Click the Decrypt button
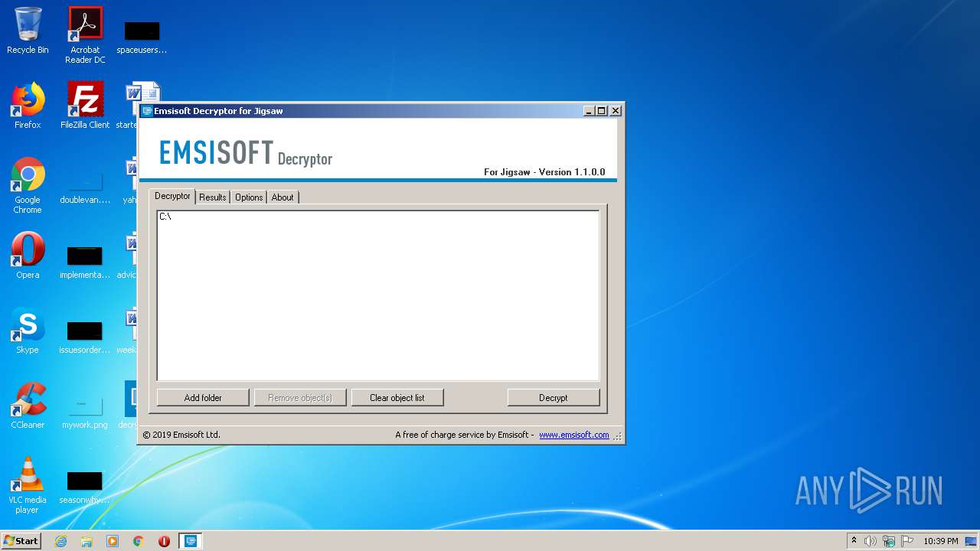 554,398
